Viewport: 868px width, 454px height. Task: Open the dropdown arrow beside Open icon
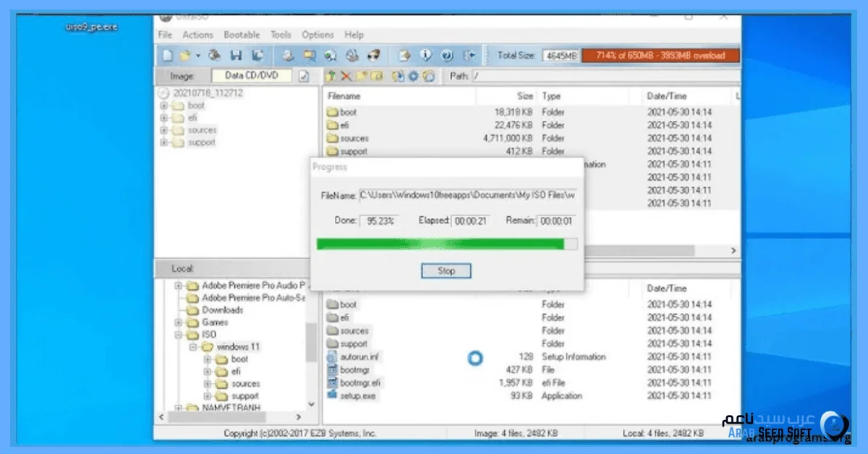point(198,56)
